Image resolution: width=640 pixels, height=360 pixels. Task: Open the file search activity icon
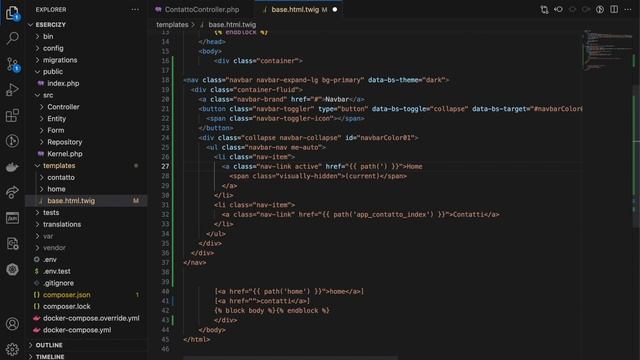click(12, 244)
